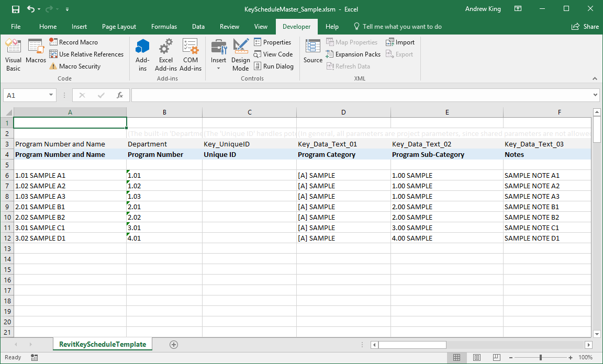Open the Undo history dropdown arrow
603x364 pixels.
pyautogui.click(x=39, y=9)
